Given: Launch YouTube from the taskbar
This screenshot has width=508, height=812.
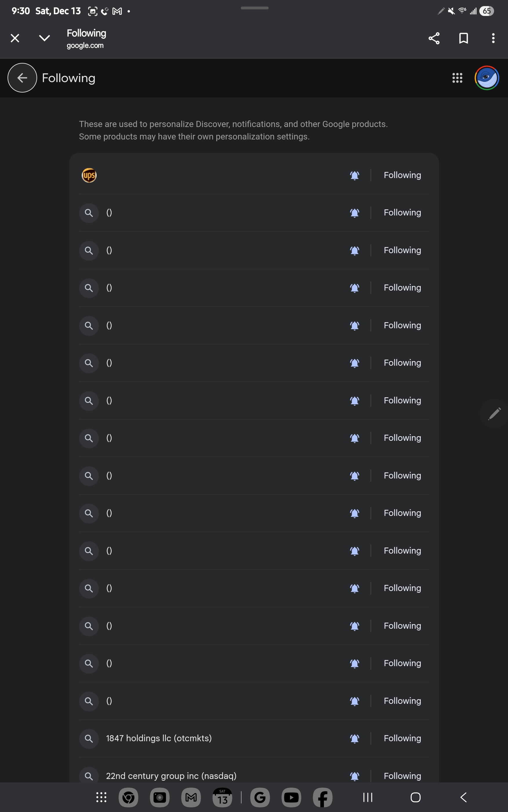Looking at the screenshot, I should 291,797.
